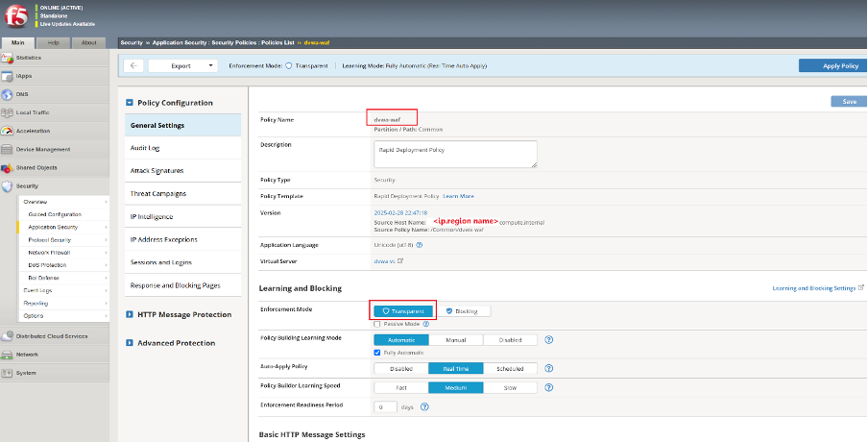Enable the Passive Mode checkbox
The height and width of the screenshot is (442, 868).
pyautogui.click(x=377, y=325)
